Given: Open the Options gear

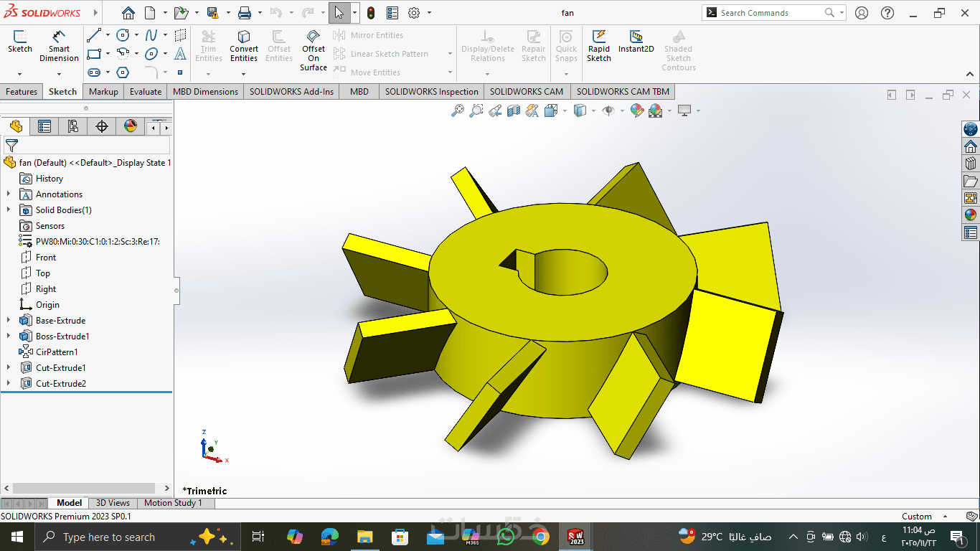Looking at the screenshot, I should click(414, 13).
